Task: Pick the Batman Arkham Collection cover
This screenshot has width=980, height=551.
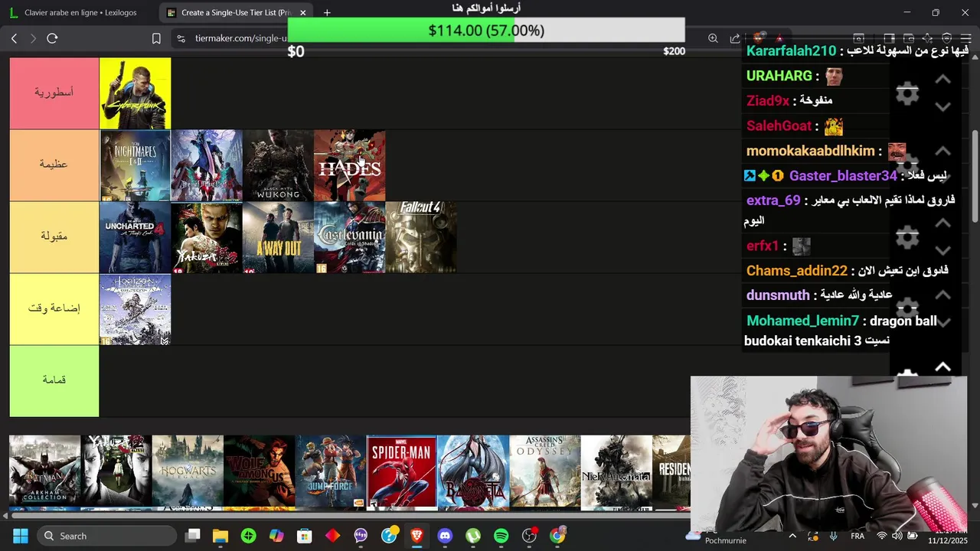Action: click(x=44, y=471)
